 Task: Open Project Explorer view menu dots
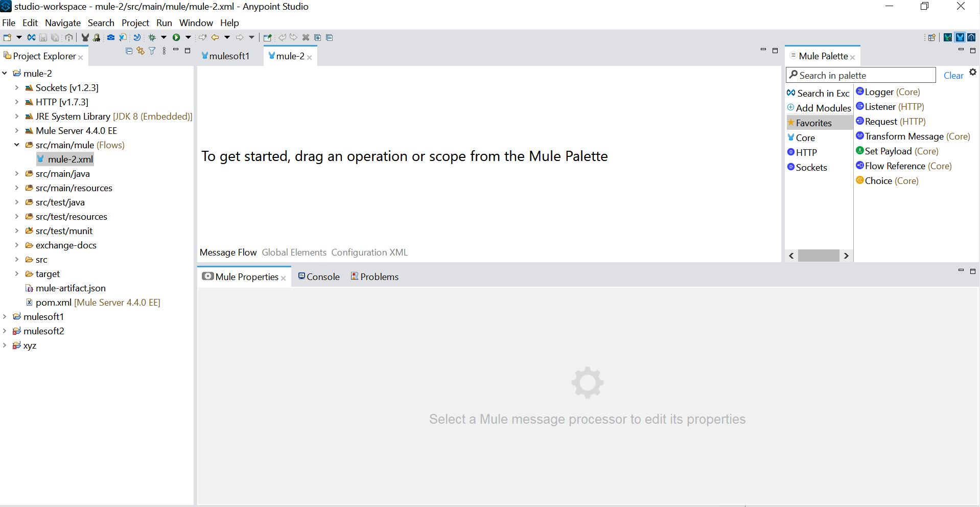point(164,51)
